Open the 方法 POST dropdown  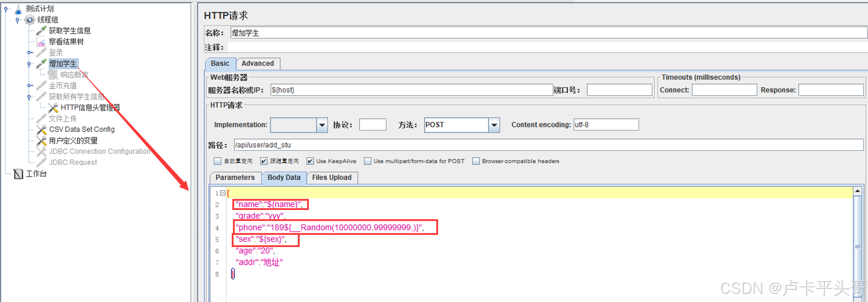(x=494, y=125)
